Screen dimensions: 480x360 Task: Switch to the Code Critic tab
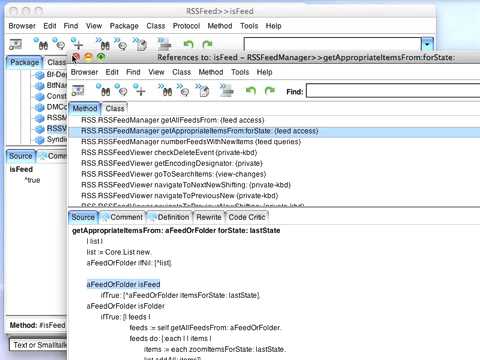(247, 217)
